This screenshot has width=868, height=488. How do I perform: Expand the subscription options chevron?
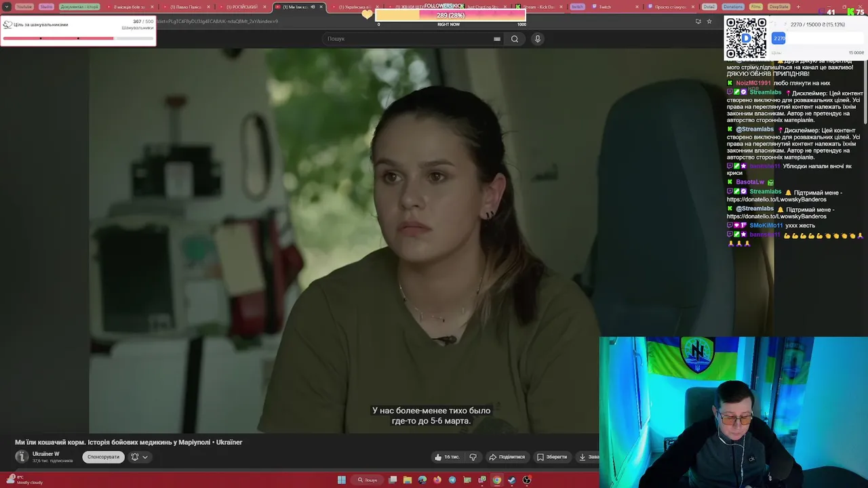tap(144, 457)
